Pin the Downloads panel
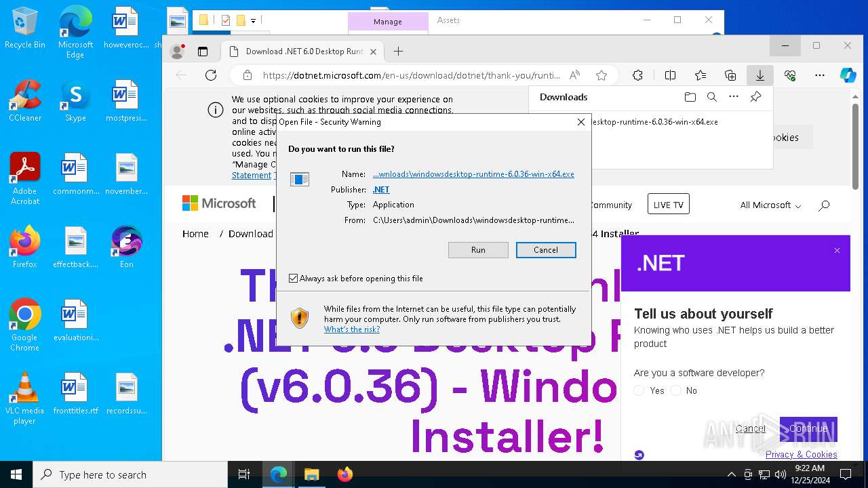868x488 pixels. click(755, 97)
